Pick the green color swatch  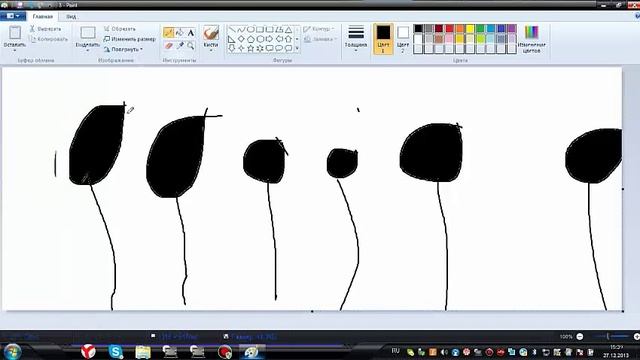pyautogui.click(x=480, y=29)
